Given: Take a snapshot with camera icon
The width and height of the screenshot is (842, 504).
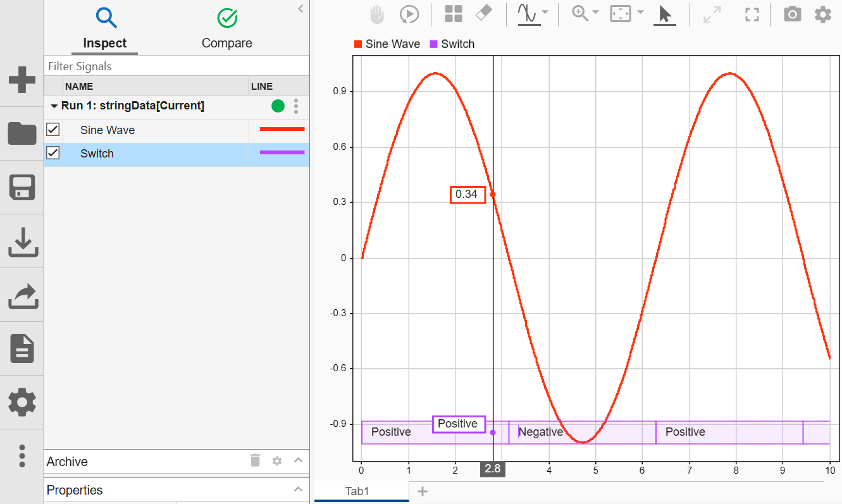Looking at the screenshot, I should pyautogui.click(x=792, y=14).
